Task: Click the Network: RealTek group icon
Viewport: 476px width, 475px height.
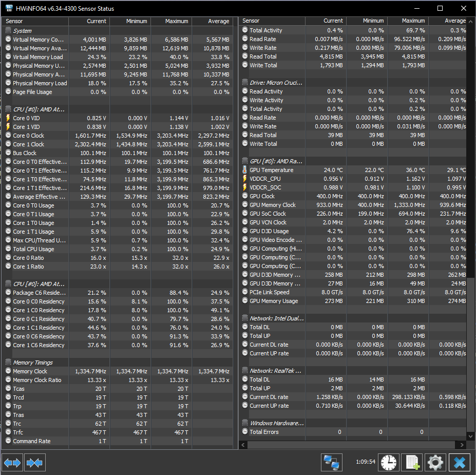Action: 245,371
